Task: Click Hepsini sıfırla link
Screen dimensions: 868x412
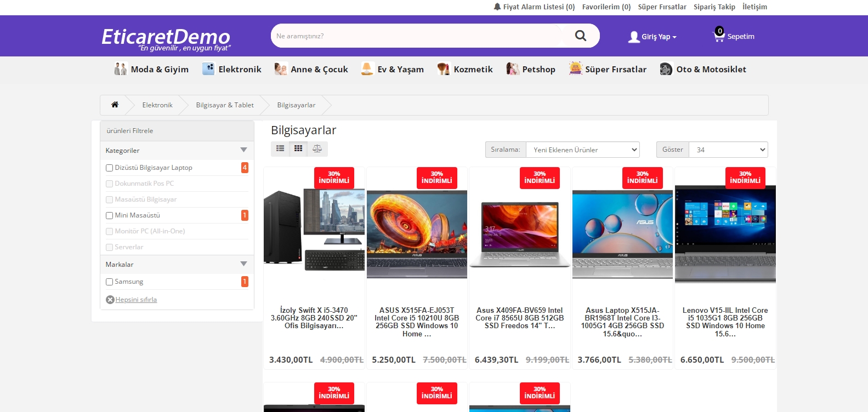Action: 136,300
